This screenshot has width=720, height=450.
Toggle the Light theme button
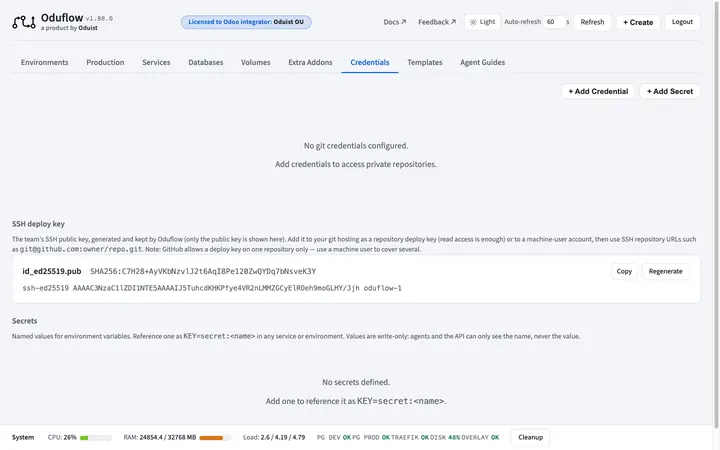[x=482, y=22]
